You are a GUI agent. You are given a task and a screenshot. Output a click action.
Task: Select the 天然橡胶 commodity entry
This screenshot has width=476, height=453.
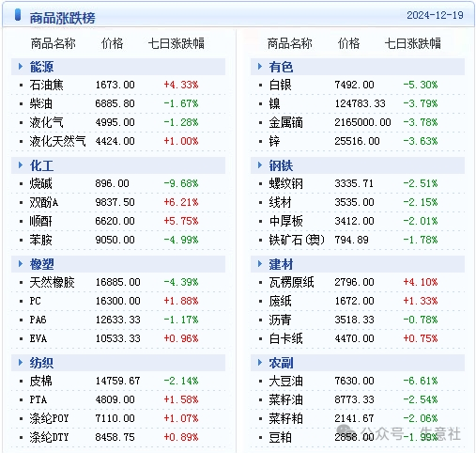point(52,282)
